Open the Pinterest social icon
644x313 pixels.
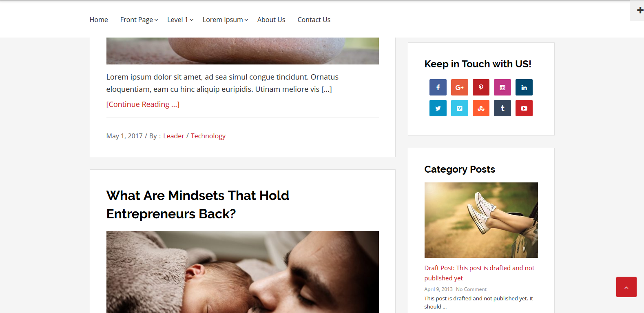point(481,87)
